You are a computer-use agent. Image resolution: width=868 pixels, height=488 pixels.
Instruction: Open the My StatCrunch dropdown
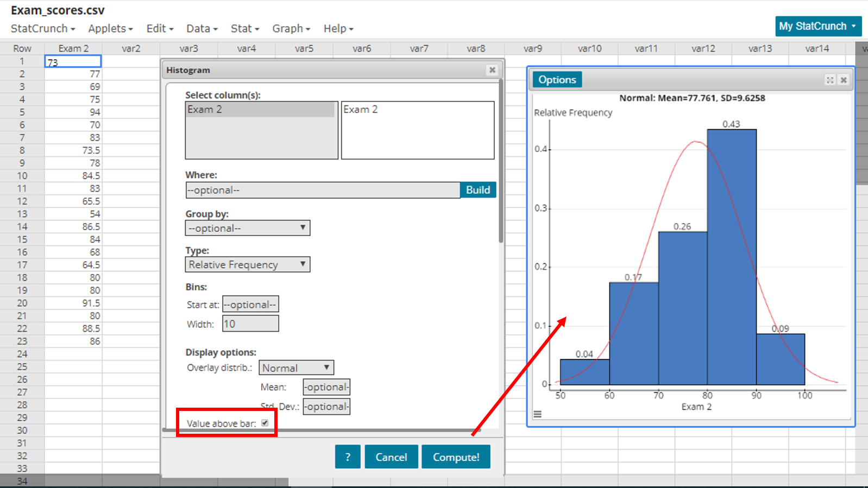click(818, 26)
